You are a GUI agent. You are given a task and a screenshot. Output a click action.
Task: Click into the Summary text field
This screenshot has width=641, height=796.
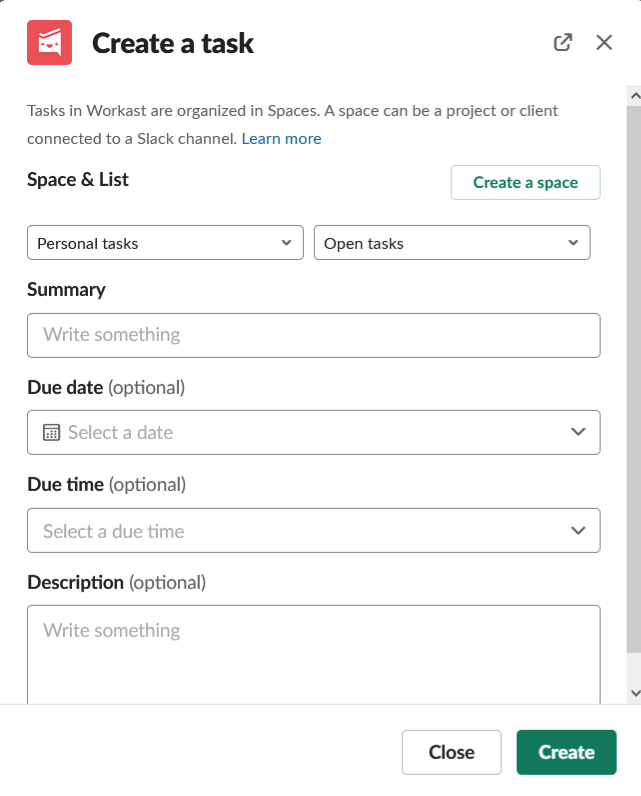point(313,335)
